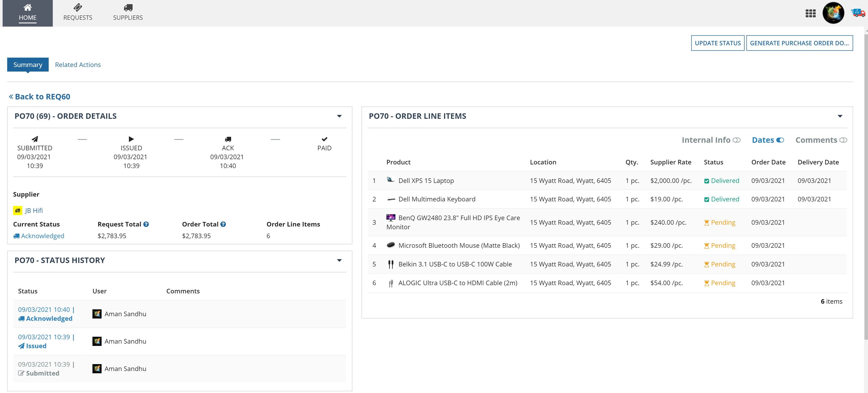868x393 pixels.
Task: Click Delivered check icon for Dell XPS Laptop
Action: point(707,181)
